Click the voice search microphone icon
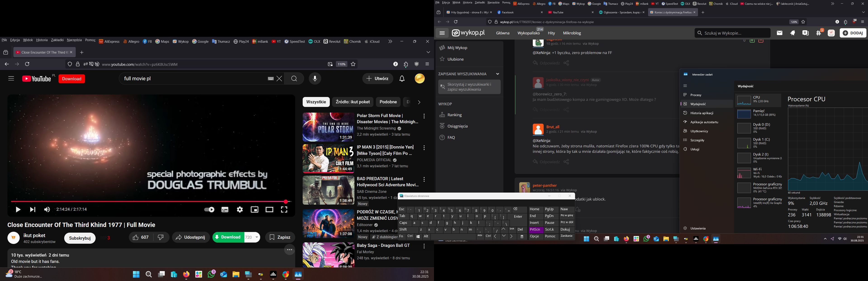Screen dimensions: 868x281 click(x=315, y=78)
